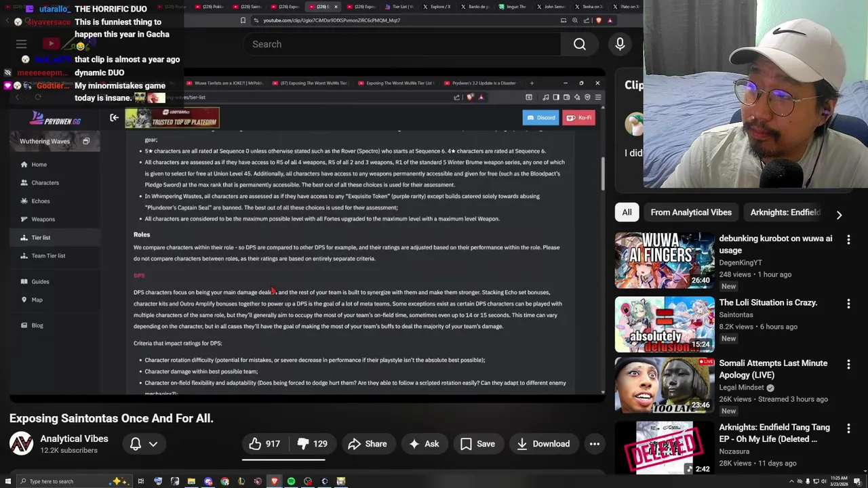The height and width of the screenshot is (488, 868).
Task: Save the video to a playlist
Action: pos(477,444)
